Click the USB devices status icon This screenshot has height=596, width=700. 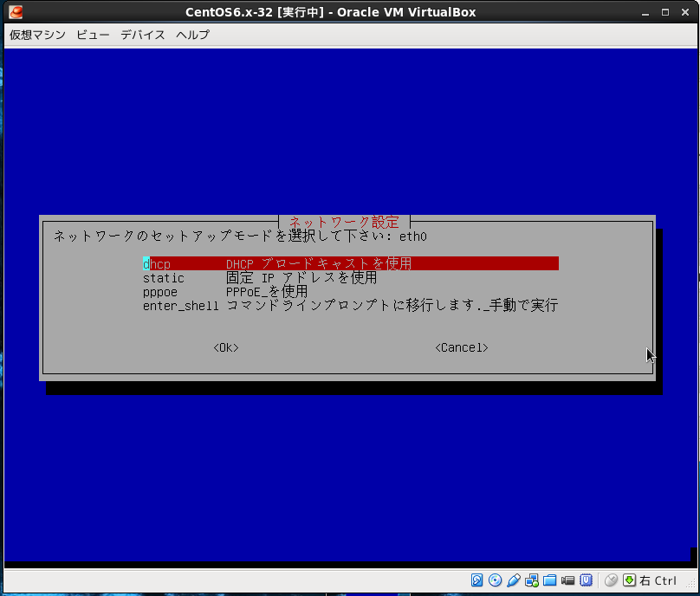click(514, 580)
